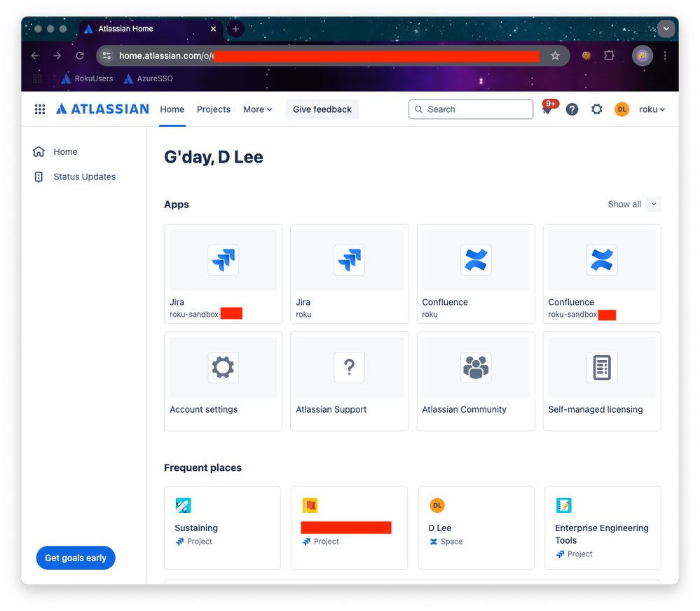Select the Home tab in top navigation
Screen dimensions: 700x611
(172, 109)
